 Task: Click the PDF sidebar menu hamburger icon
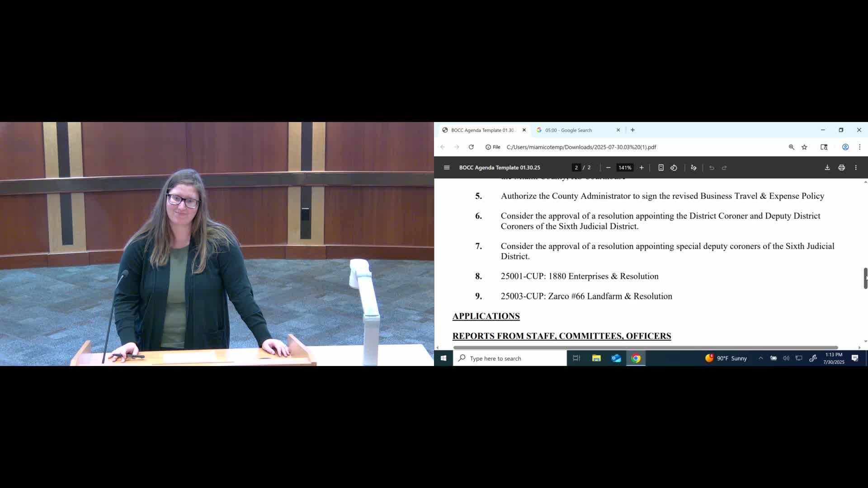pos(447,168)
